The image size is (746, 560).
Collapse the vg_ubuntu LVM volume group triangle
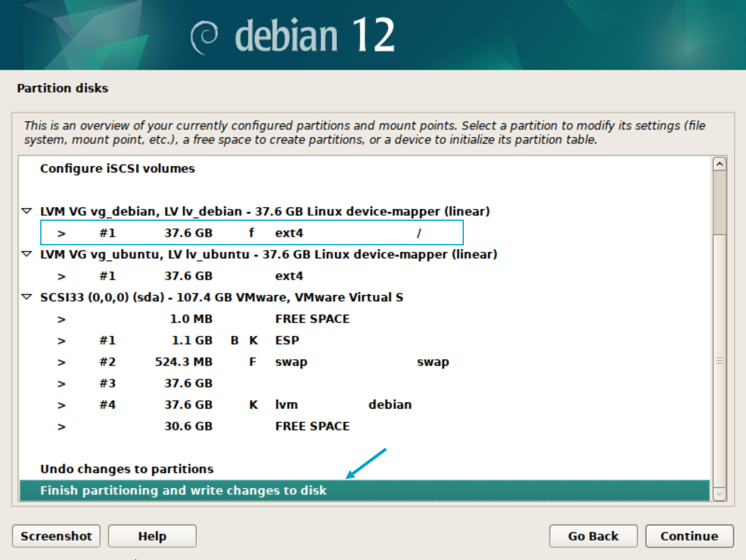[x=27, y=254]
